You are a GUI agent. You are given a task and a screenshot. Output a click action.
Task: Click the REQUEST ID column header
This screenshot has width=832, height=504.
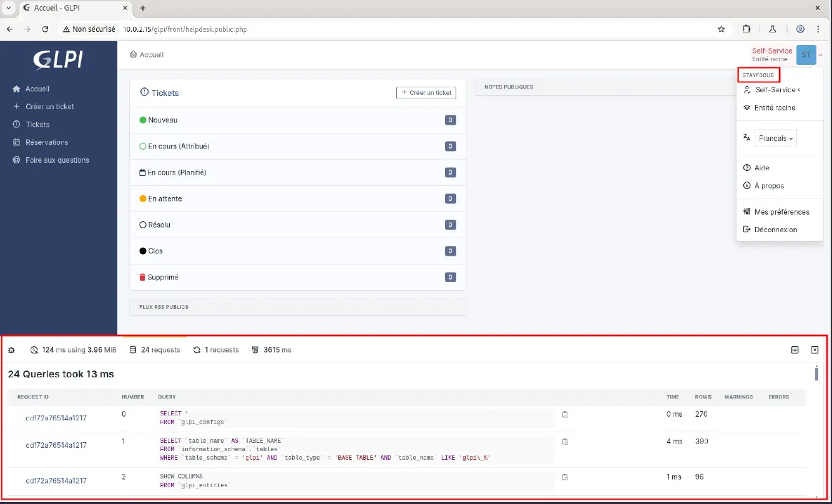pyautogui.click(x=33, y=397)
